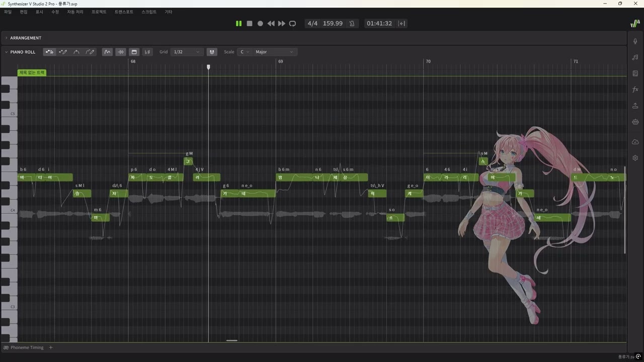Select the note with phoneme g M
This screenshot has width=644, height=362.
188,161
